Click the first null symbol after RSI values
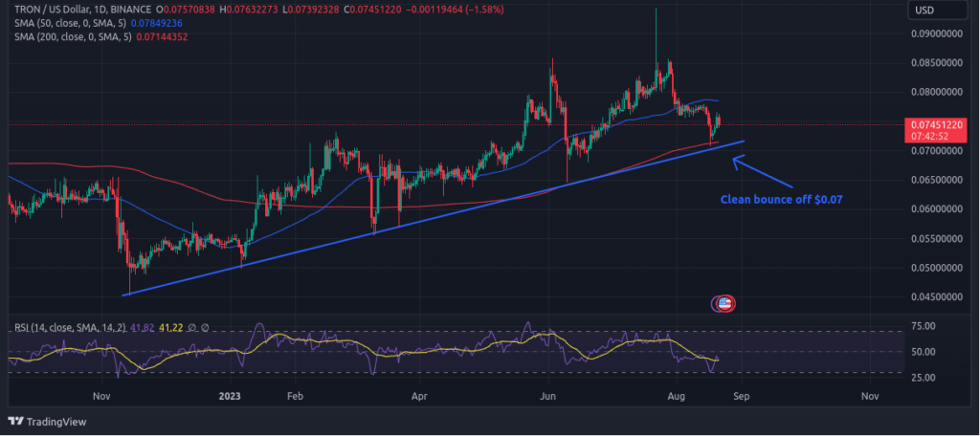 [192, 327]
